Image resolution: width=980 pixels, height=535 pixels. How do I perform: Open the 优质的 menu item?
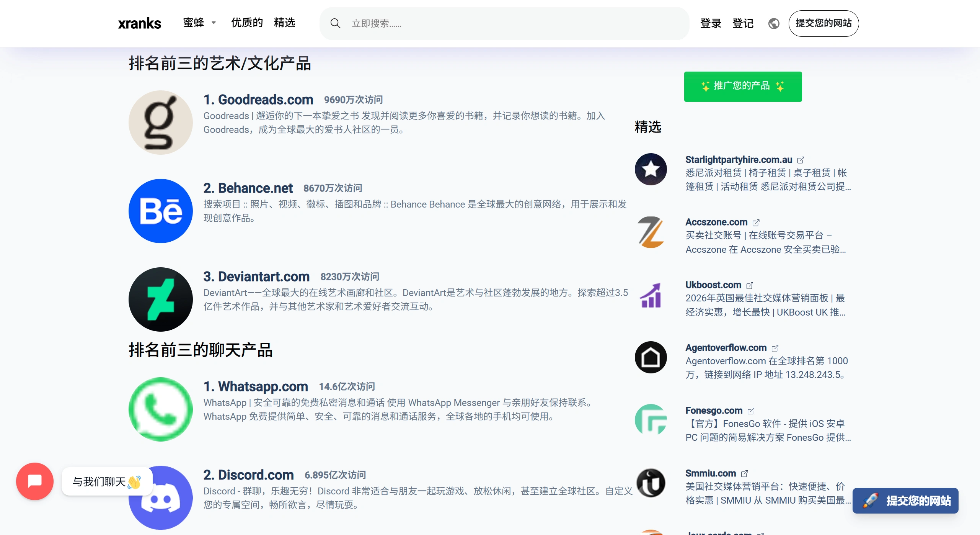[x=247, y=23]
